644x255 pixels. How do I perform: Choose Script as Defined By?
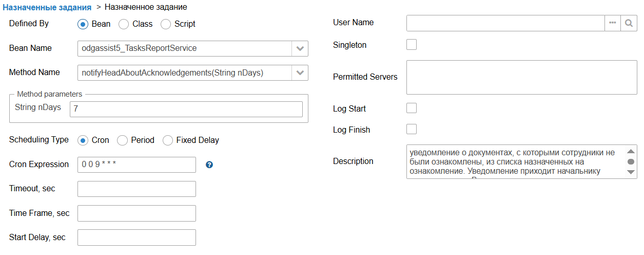pos(166,24)
